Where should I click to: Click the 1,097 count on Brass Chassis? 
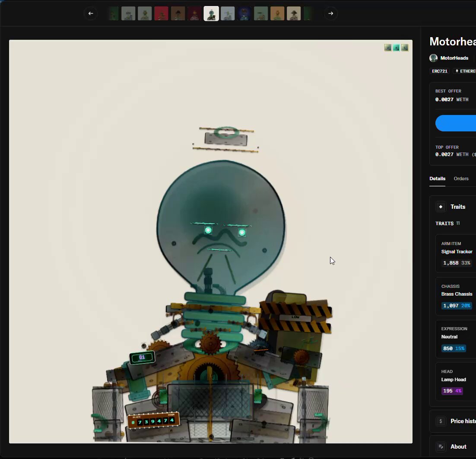tap(451, 306)
